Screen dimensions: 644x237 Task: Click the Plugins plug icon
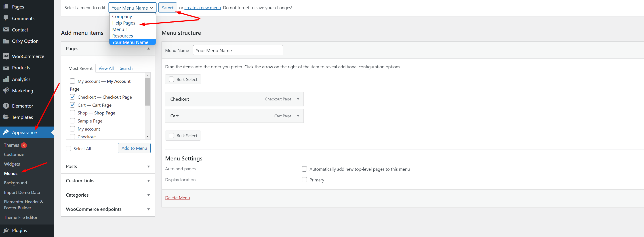point(6,230)
